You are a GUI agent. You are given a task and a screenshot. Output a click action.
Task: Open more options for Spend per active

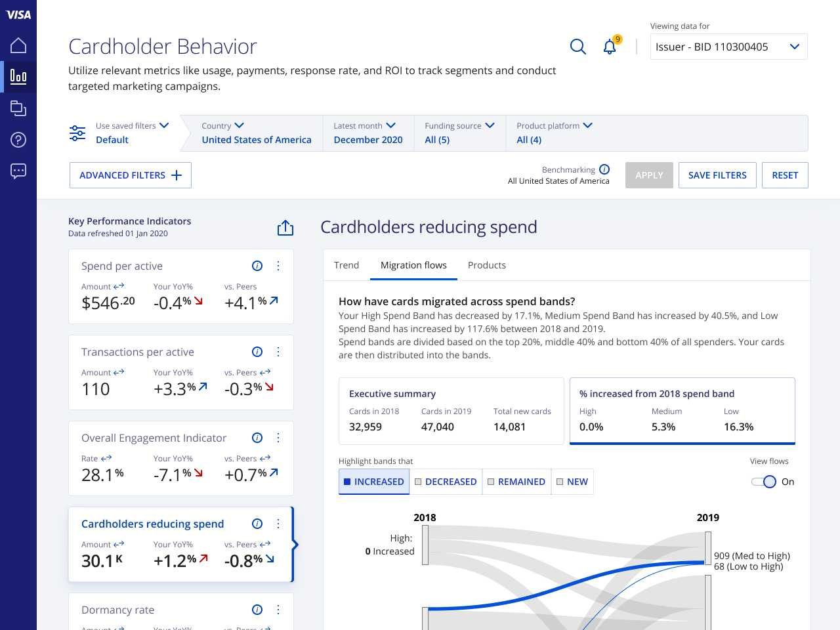pyautogui.click(x=278, y=266)
